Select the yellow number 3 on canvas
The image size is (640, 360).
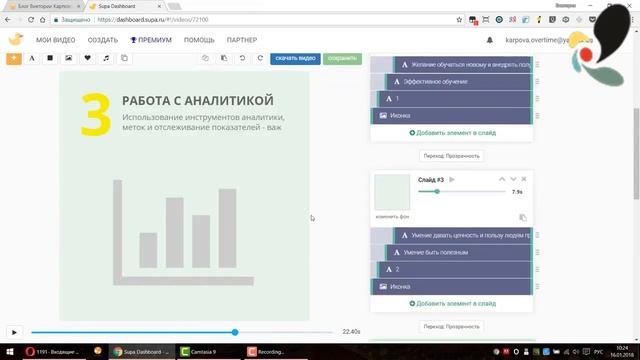click(x=96, y=115)
